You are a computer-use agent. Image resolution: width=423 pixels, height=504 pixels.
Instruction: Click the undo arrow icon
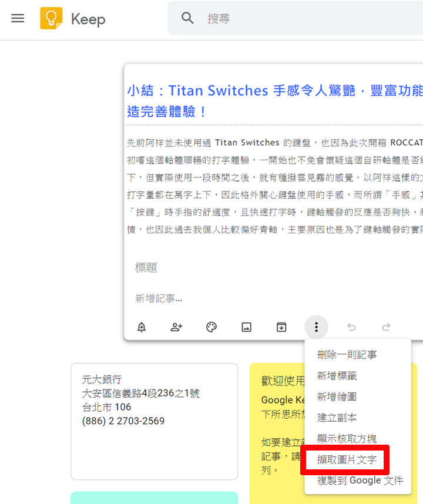tap(351, 327)
